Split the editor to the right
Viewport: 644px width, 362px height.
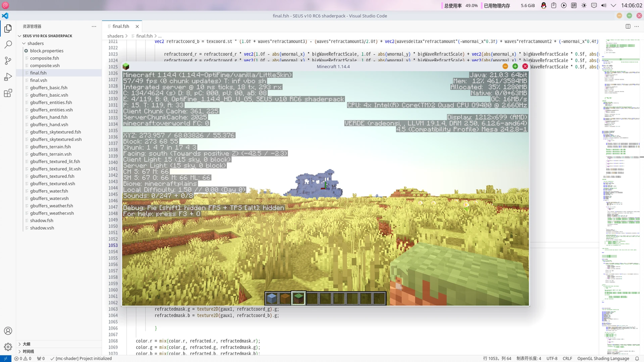pos(628,26)
